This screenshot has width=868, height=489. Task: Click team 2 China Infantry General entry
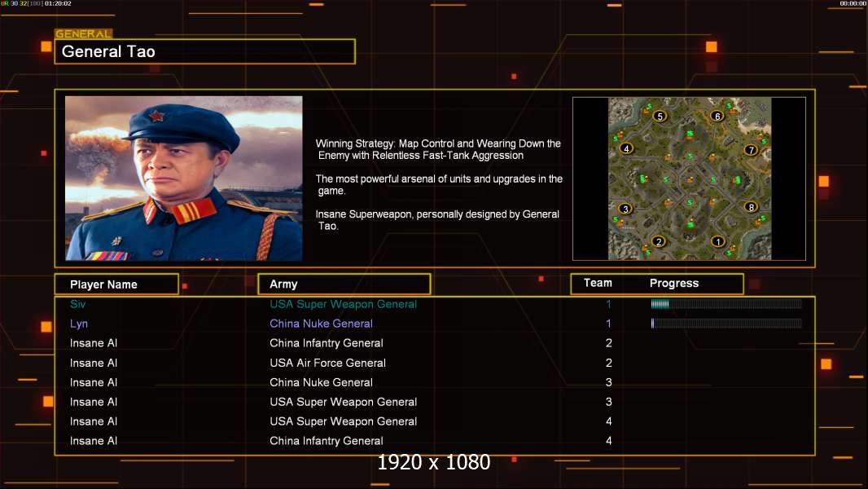pos(327,343)
